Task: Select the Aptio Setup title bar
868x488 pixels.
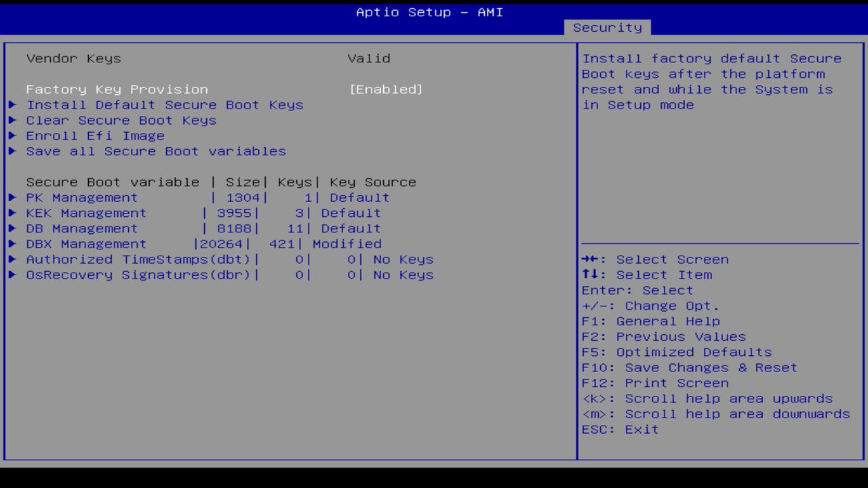Action: 429,12
